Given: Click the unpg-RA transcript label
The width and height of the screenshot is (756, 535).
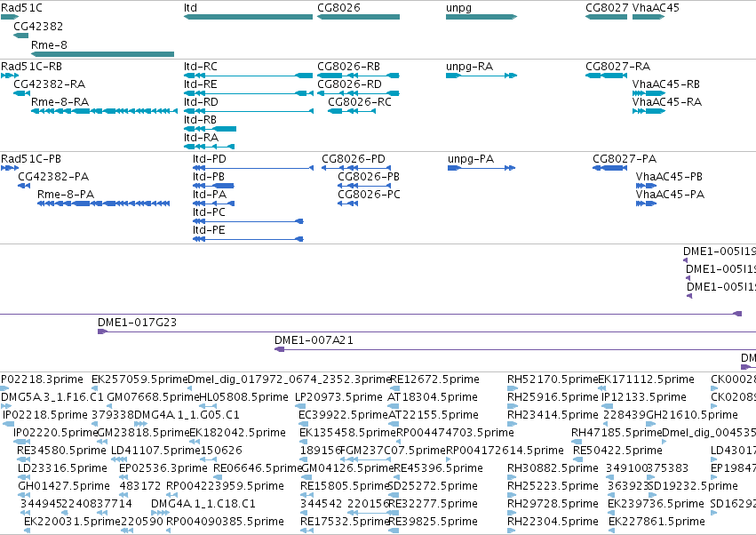Looking at the screenshot, I should point(470,66).
